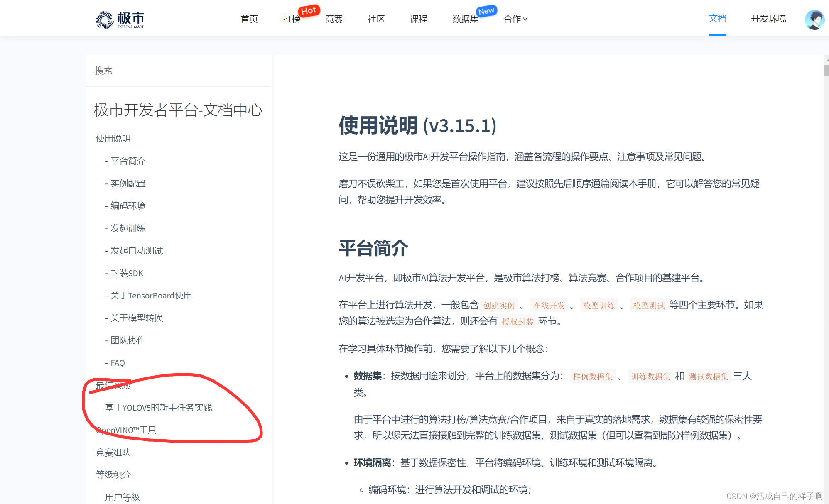Open 基于YOLOV5的新手任务实践 sidebar link
Viewport: 829px width, 504px height.
coord(158,408)
